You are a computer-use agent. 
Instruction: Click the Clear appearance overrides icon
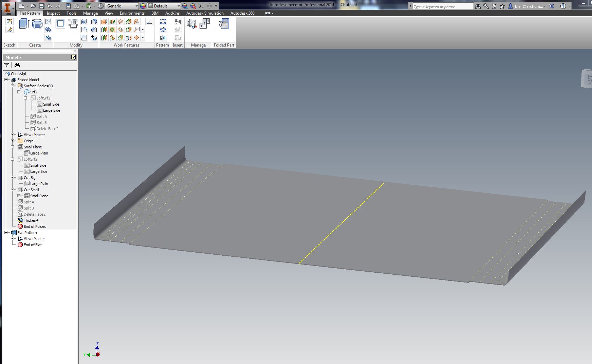[x=193, y=6]
